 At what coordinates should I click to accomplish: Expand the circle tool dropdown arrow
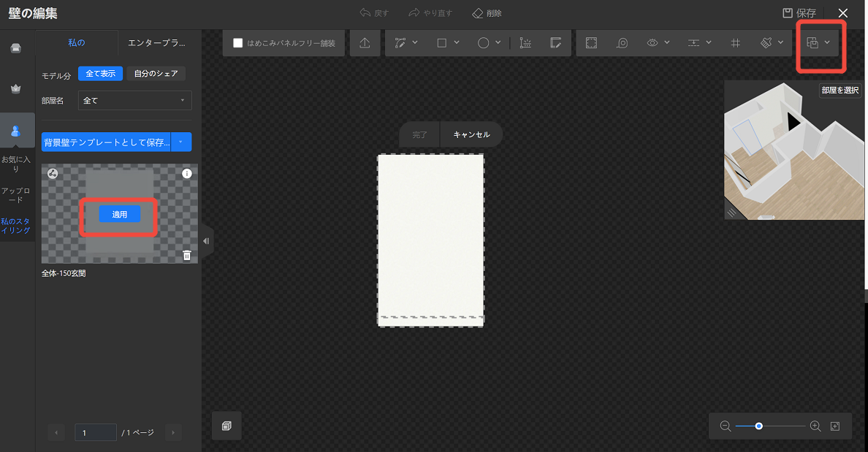(x=498, y=42)
